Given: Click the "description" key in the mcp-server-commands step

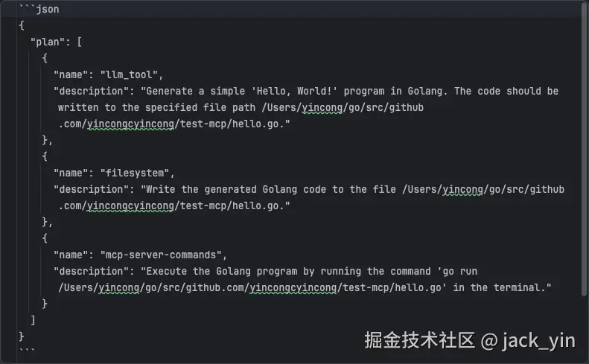Looking at the screenshot, I should (92, 271).
